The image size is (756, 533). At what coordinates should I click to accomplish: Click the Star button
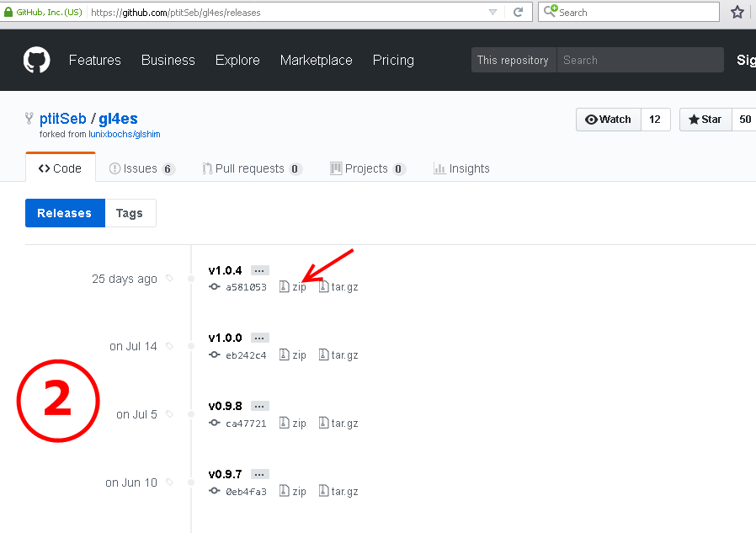pos(705,119)
